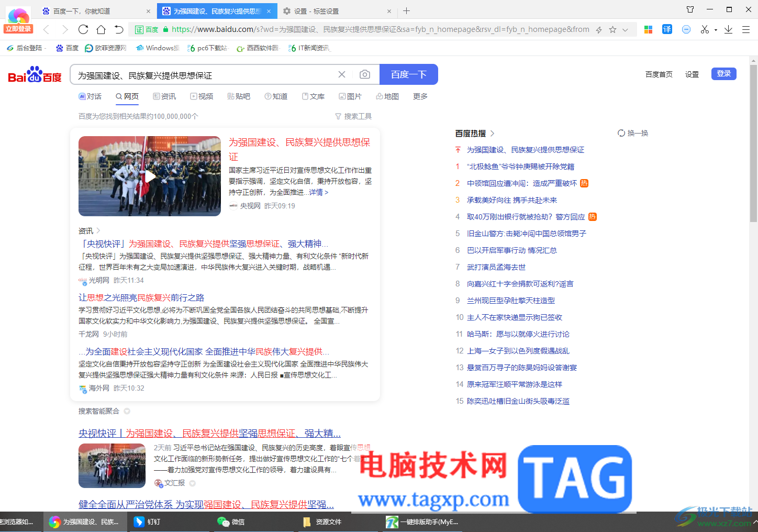
Task: Open the downloads icon in the toolbar
Action: tap(728, 29)
